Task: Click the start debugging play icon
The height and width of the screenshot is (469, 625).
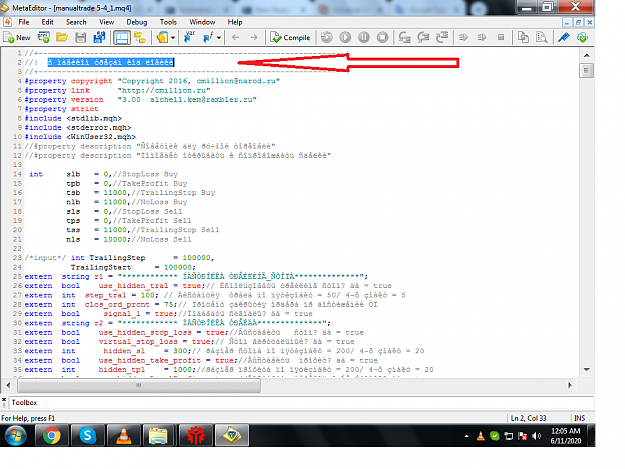Action: click(345, 37)
